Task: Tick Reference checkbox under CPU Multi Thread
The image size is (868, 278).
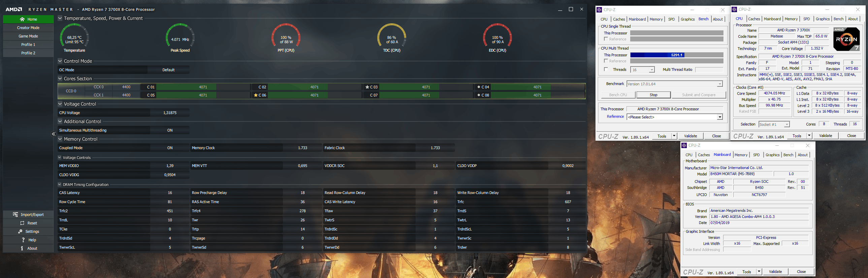Action: (x=606, y=61)
